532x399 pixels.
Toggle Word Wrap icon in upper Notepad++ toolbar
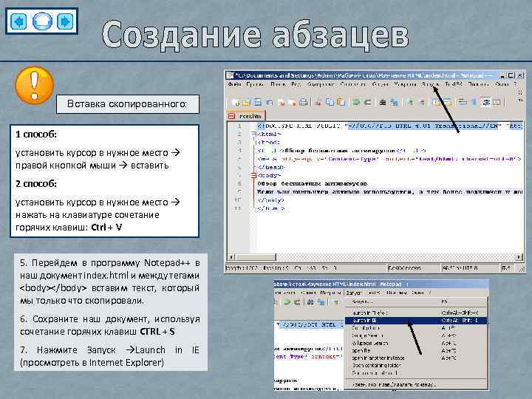pos(461,102)
